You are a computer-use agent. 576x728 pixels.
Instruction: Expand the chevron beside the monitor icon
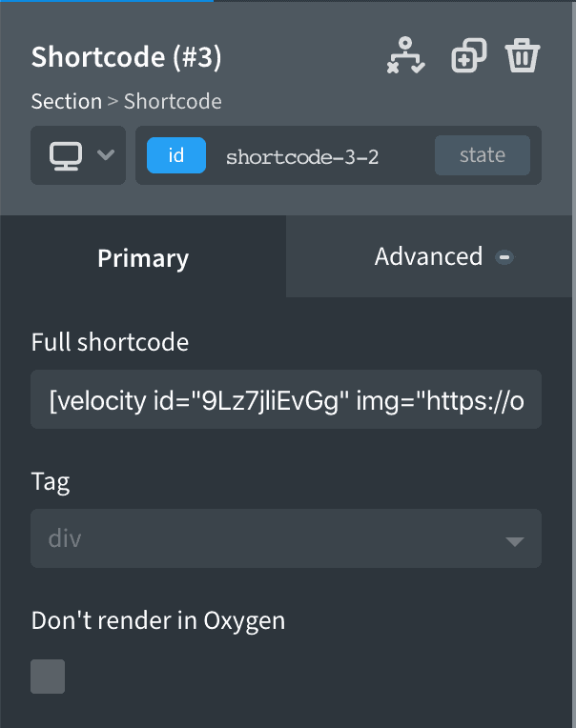tap(106, 154)
